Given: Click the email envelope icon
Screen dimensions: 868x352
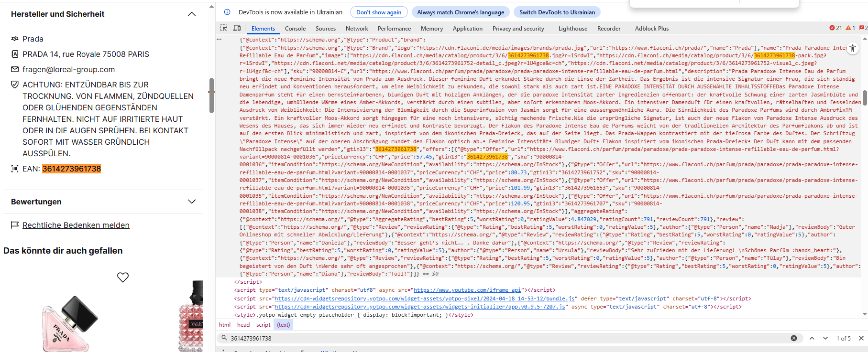Looking at the screenshot, I should (x=15, y=69).
